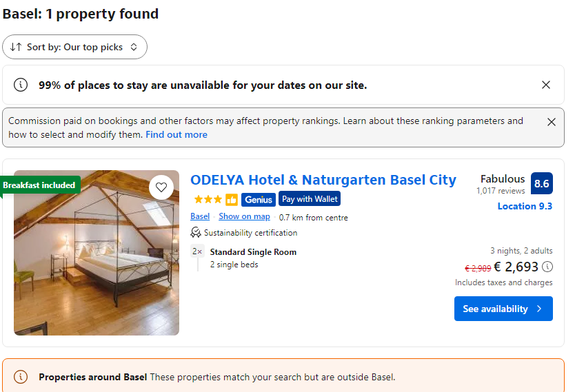575x392 pixels.
Task: Click the Basel location link
Action: pos(200,216)
